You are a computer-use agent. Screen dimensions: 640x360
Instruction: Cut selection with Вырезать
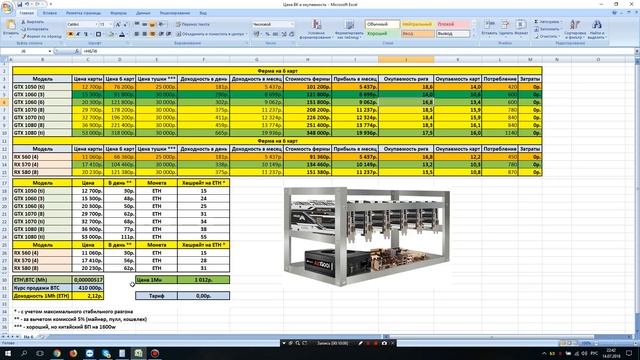33,22
